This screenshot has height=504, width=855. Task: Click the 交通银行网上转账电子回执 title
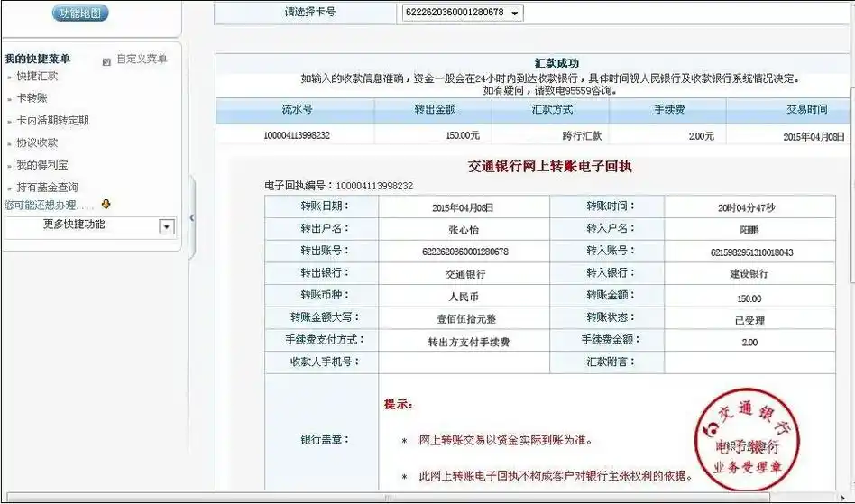(549, 166)
